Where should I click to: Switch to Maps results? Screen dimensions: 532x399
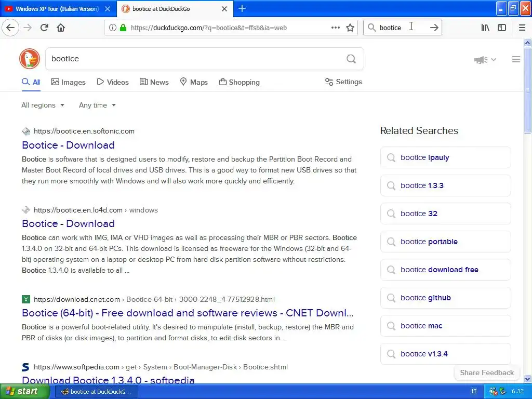pyautogui.click(x=194, y=82)
